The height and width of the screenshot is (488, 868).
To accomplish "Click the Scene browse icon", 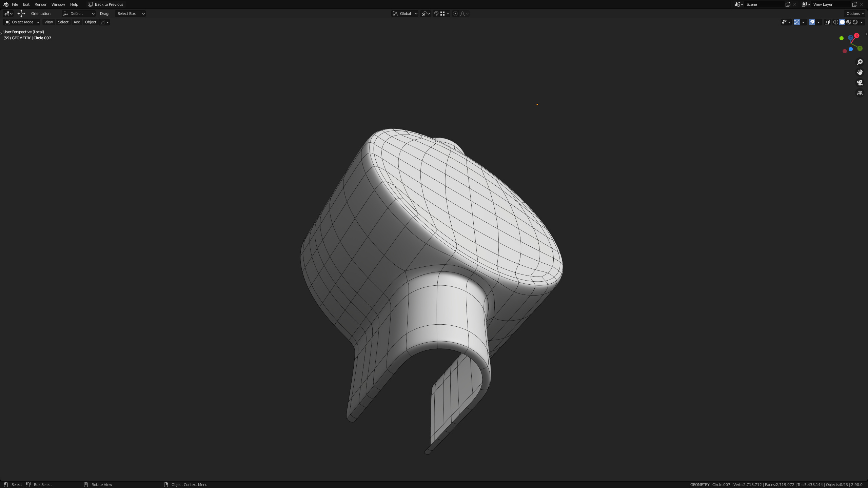I will pyautogui.click(x=739, y=4).
